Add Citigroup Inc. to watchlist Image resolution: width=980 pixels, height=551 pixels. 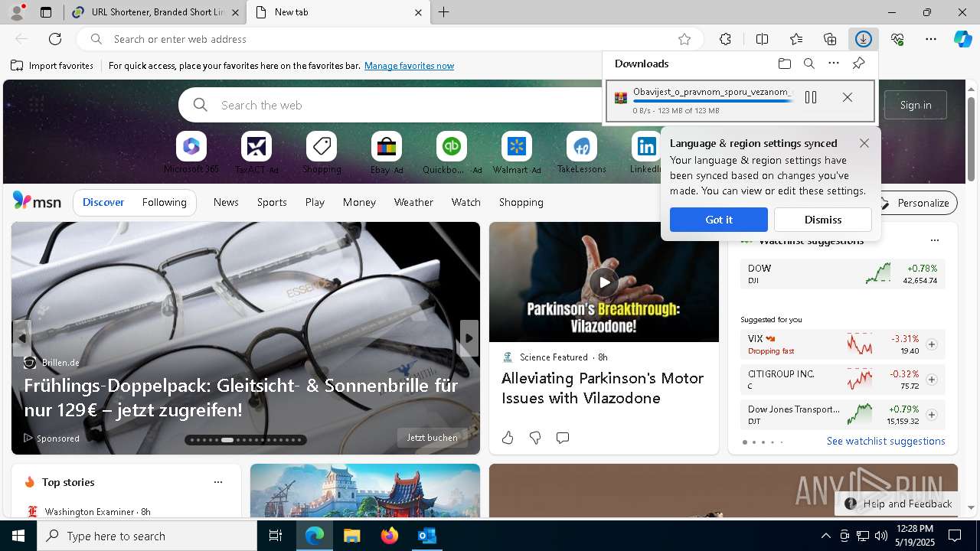coord(932,380)
